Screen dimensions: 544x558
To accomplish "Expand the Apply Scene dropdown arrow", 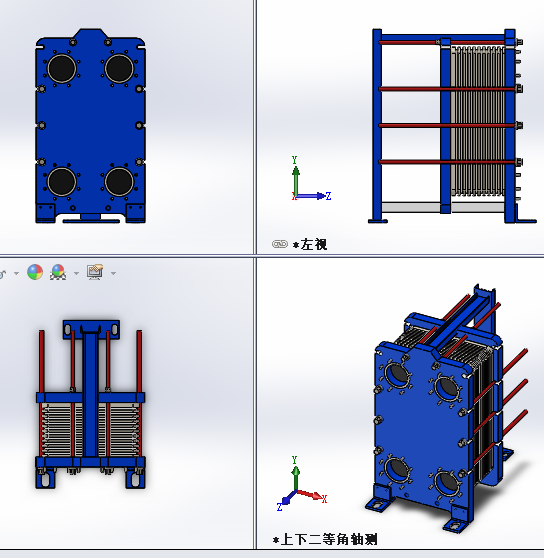I will tap(76, 273).
